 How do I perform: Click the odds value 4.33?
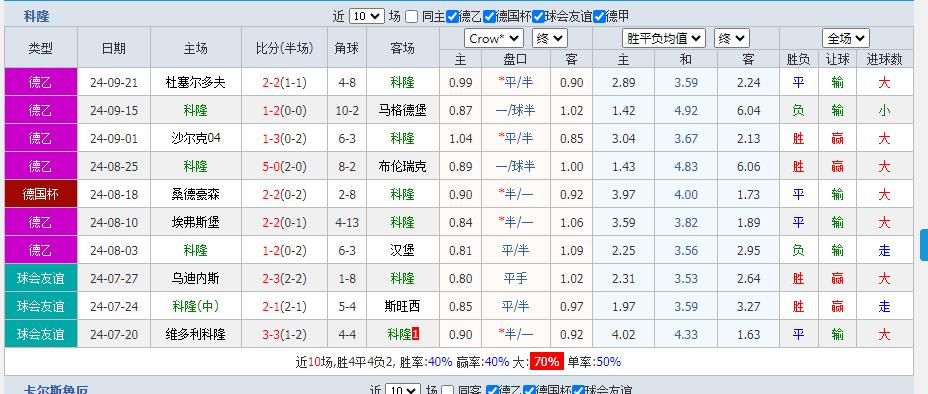(686, 334)
